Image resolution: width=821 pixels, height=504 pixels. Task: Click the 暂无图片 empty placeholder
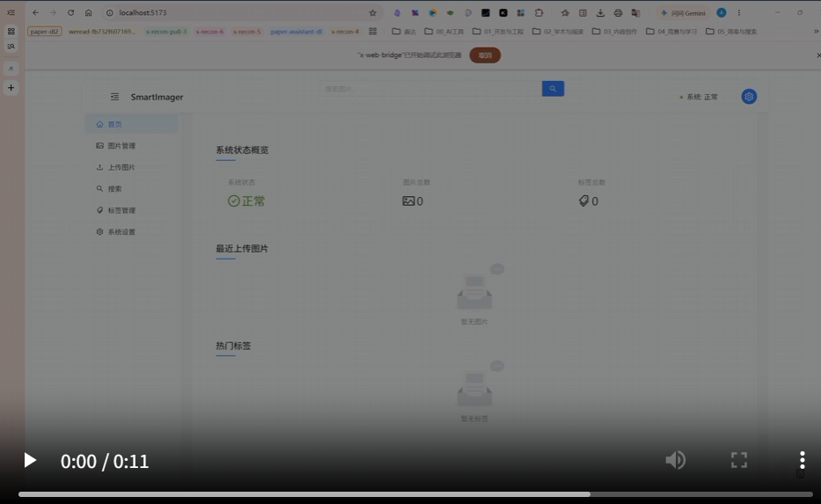click(x=474, y=294)
